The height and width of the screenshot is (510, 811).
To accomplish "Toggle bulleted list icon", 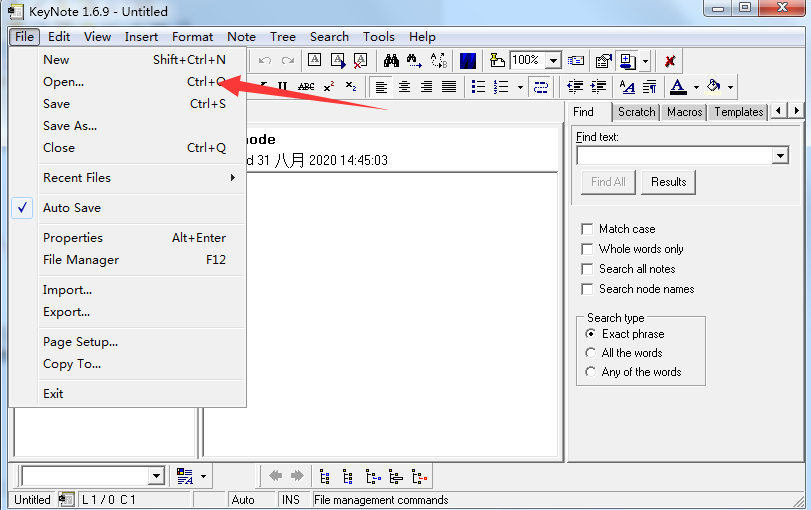I will click(478, 87).
